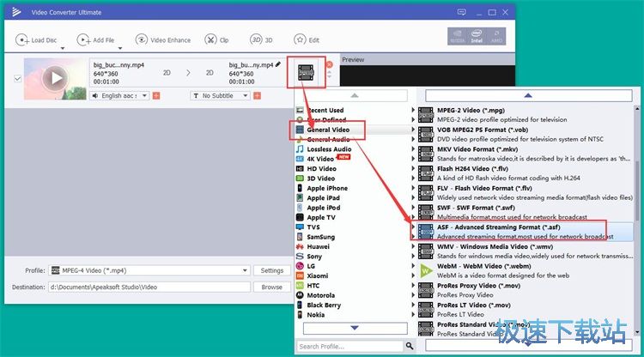The height and width of the screenshot is (357, 644).
Task: Click the Settings button
Action: 272,270
